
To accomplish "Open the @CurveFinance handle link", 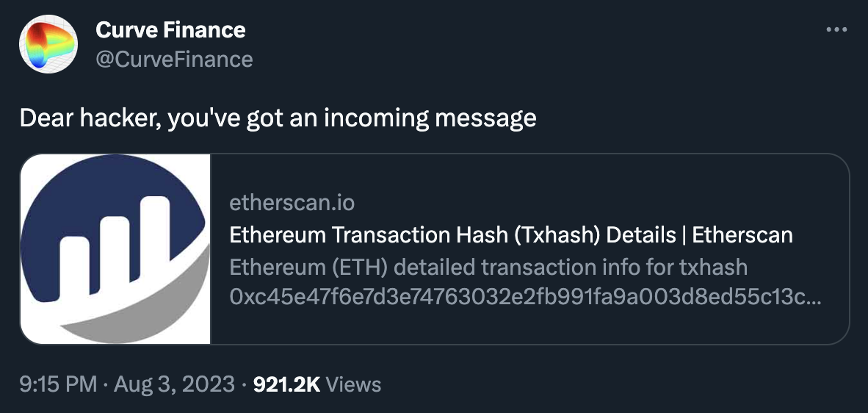I will coord(174,59).
